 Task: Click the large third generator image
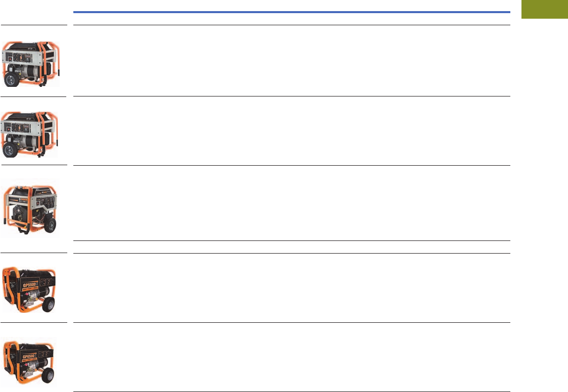coord(30,209)
